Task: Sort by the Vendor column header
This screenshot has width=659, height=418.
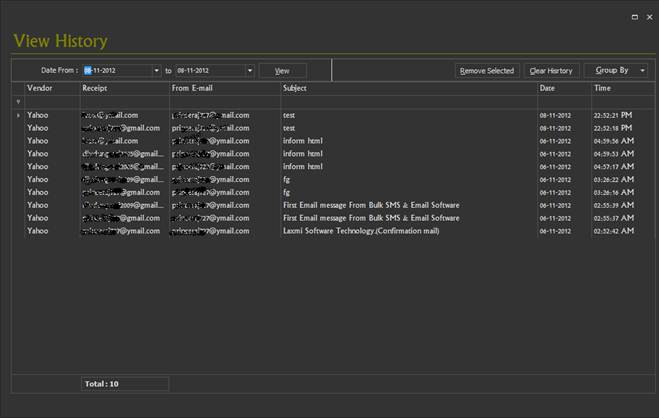Action: [52, 88]
